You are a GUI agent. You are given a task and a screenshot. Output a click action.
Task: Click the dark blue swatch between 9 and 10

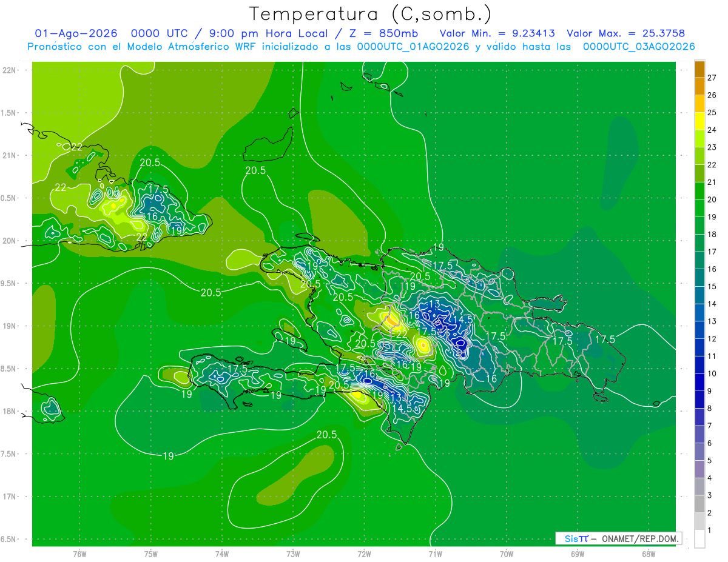click(x=699, y=382)
